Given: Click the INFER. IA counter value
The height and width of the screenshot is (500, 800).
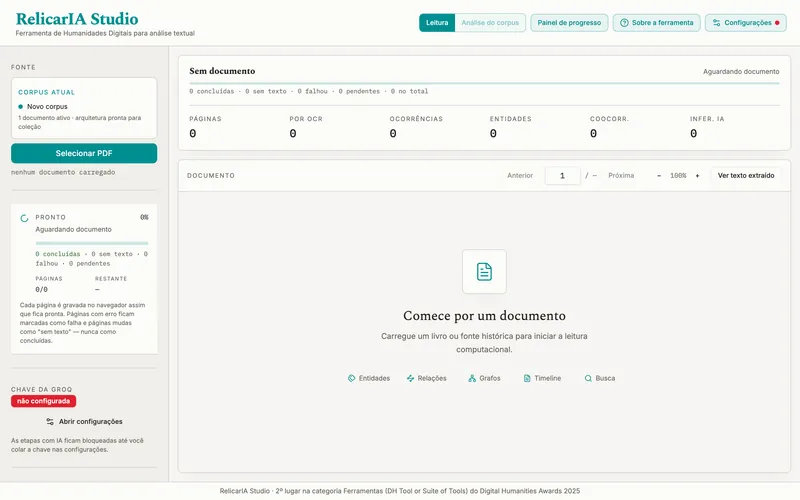Looking at the screenshot, I should [693, 134].
